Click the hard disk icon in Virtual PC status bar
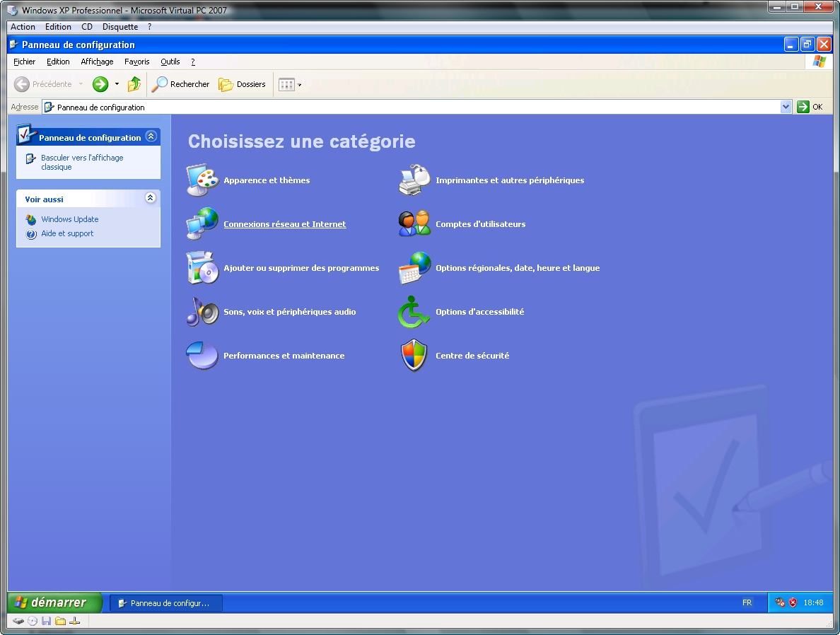Image resolution: width=840 pixels, height=635 pixels. [x=19, y=621]
